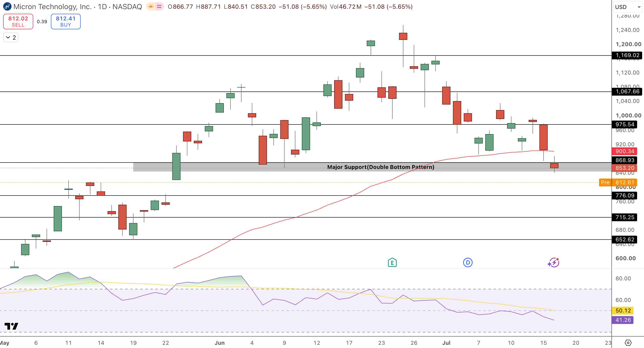Click the Micron Technology symbol logo
The width and height of the screenshot is (644, 348).
(x=7, y=6)
